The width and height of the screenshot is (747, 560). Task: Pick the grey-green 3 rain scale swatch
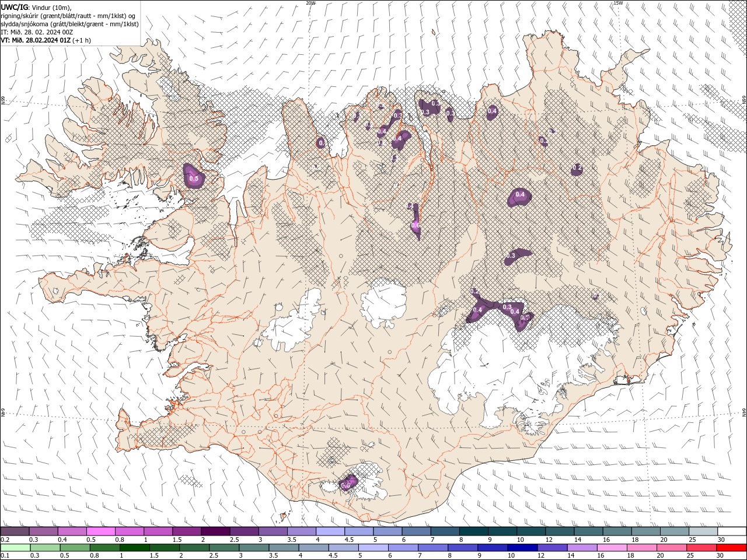coord(253,548)
